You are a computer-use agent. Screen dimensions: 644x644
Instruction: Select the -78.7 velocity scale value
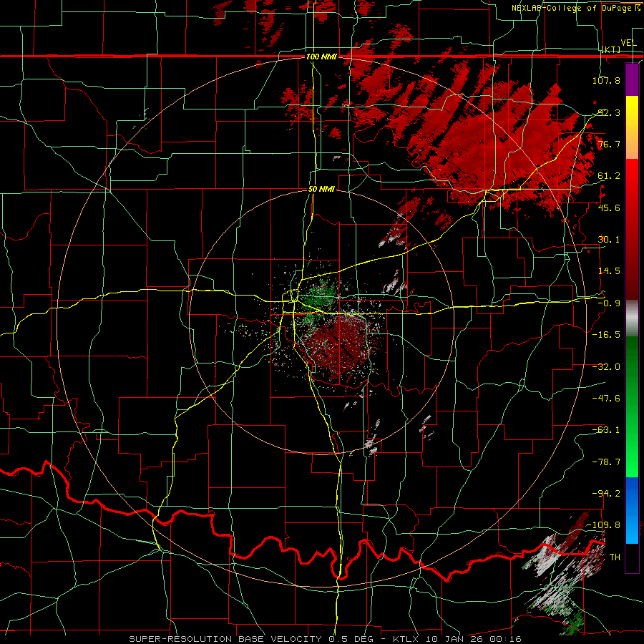point(606,462)
